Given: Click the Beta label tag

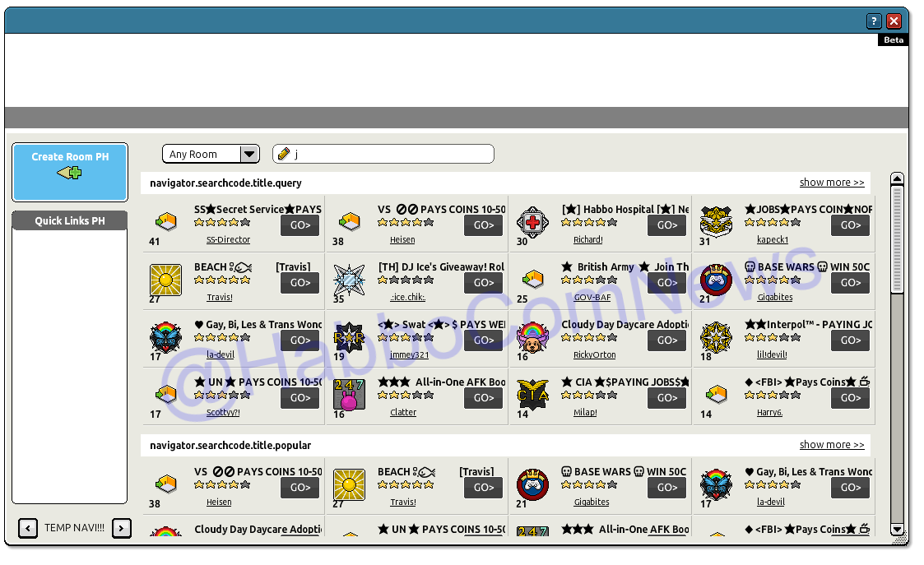Looking at the screenshot, I should [x=894, y=40].
